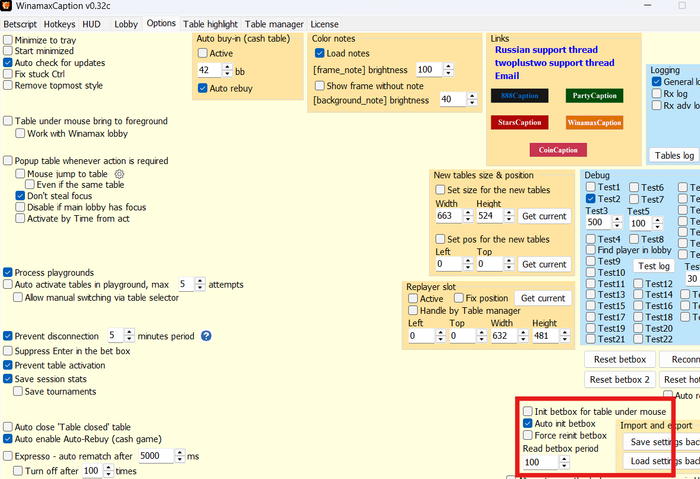
Task: Adjust background_note brightness stepper
Action: [472, 100]
